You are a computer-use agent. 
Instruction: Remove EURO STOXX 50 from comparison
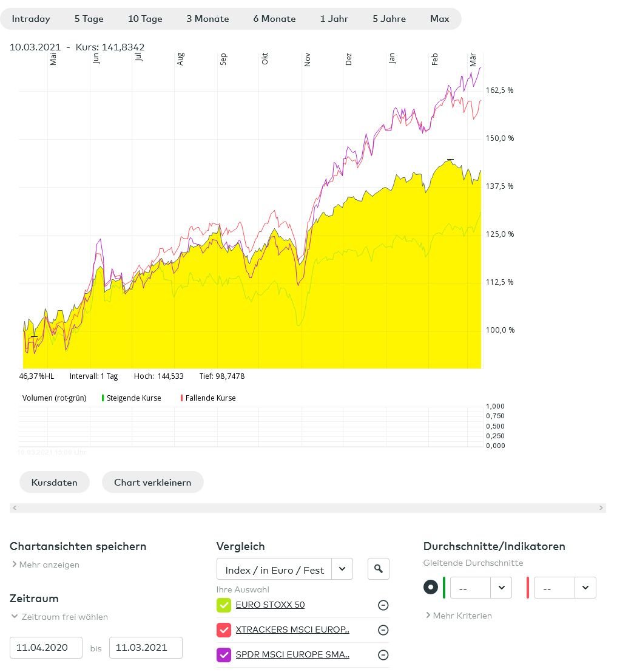pyautogui.click(x=383, y=605)
